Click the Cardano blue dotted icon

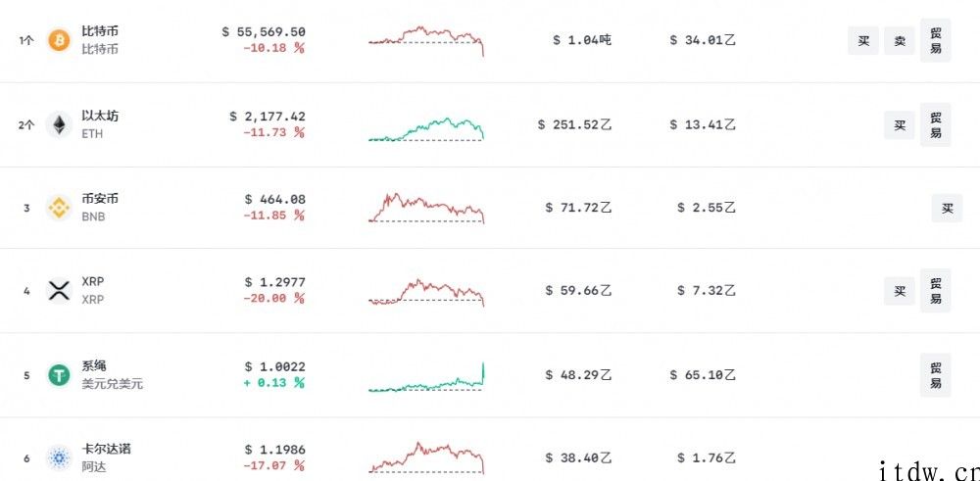[x=60, y=458]
